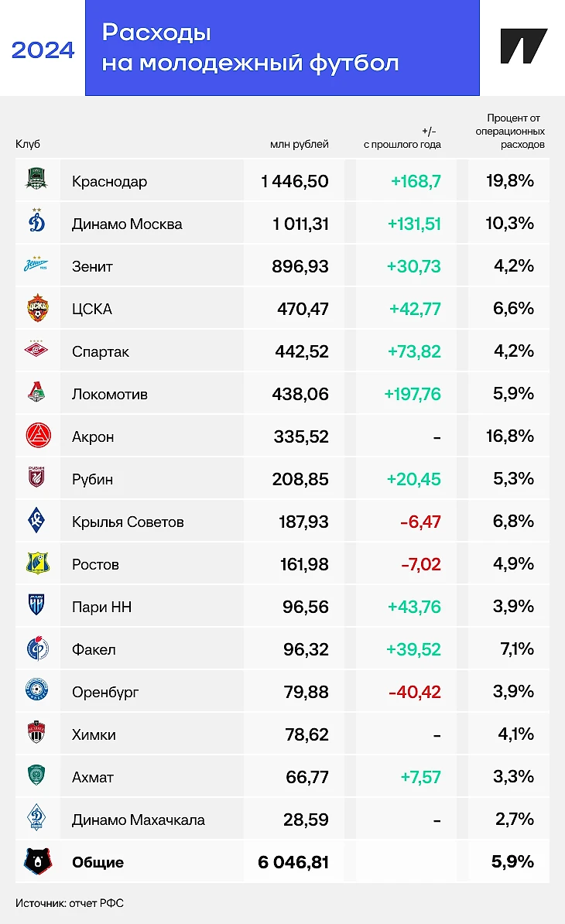The image size is (565, 924).
Task: Click the Локомотив +197,76 change value
Action: 413,394
